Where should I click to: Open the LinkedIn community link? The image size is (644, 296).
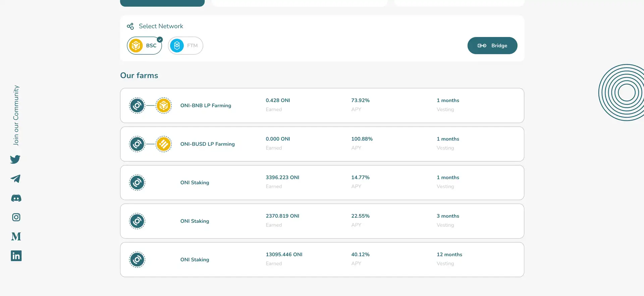click(16, 256)
